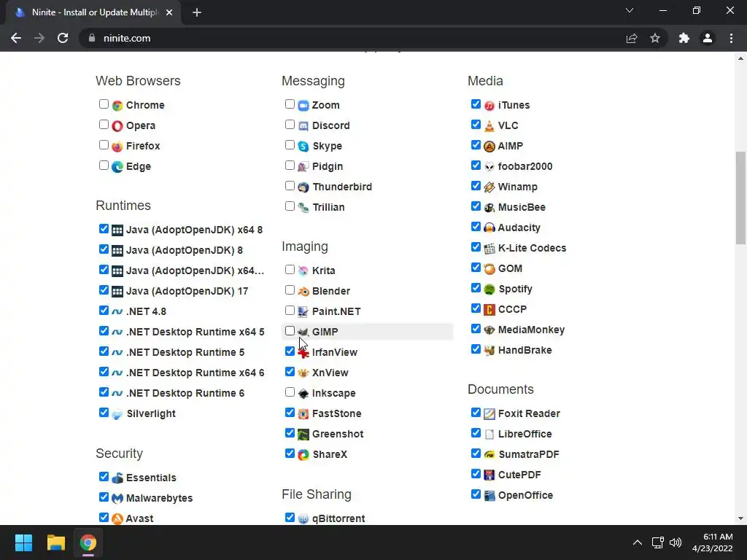Uncheck the Essentials security checkbox
Viewport: 747px width, 560px height.
[104, 477]
